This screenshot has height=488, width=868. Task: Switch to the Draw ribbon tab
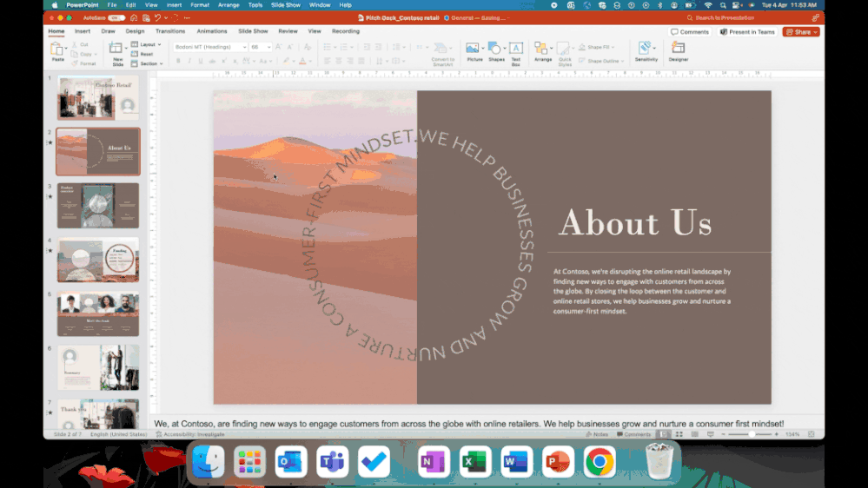[x=108, y=31]
